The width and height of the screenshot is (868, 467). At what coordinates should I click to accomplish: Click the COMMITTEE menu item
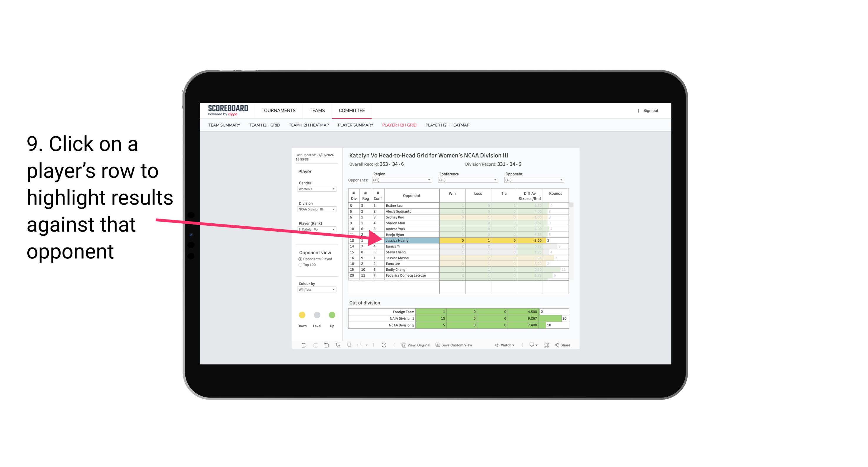tap(353, 111)
